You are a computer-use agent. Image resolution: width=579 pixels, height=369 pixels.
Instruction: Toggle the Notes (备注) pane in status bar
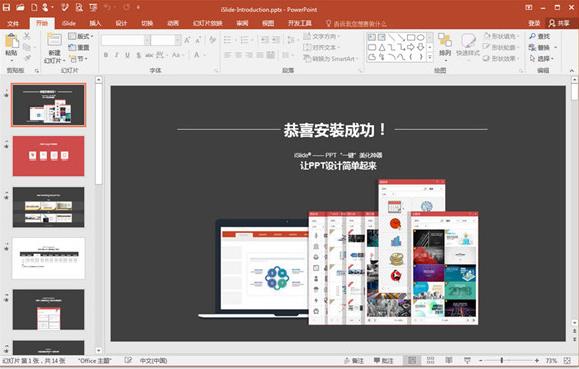click(354, 361)
